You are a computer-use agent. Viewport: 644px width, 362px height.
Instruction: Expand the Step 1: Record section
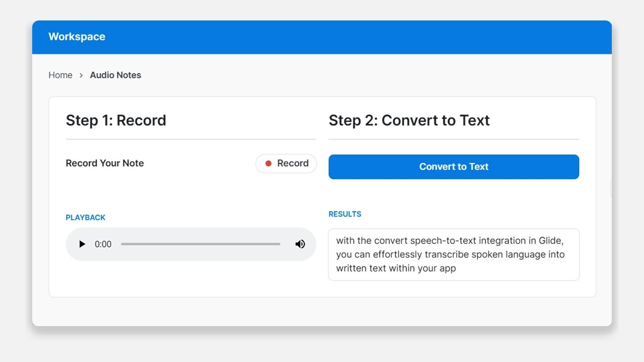tap(116, 120)
